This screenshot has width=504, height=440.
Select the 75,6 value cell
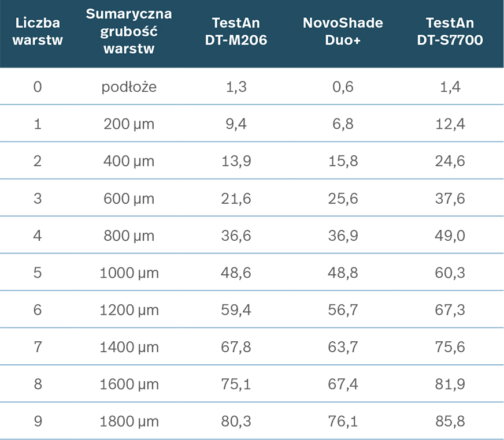450,347
